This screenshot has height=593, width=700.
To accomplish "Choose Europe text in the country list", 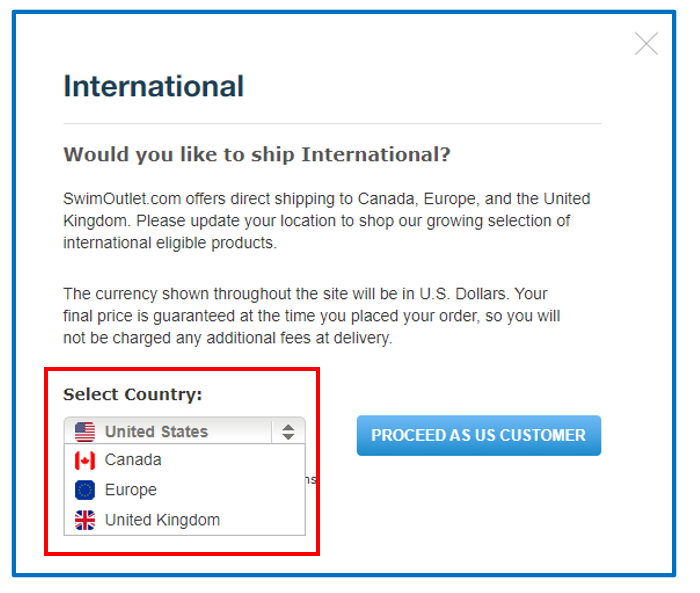I will 130,490.
